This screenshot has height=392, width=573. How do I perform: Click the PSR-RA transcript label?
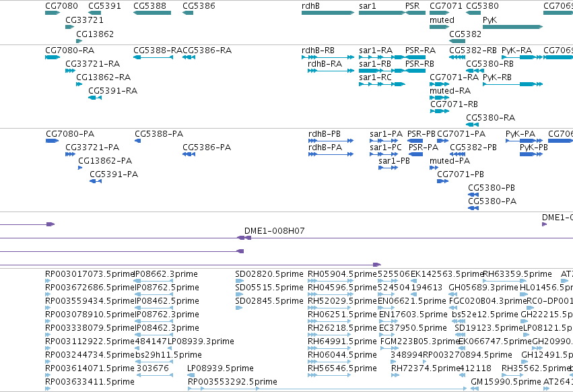[420, 51]
